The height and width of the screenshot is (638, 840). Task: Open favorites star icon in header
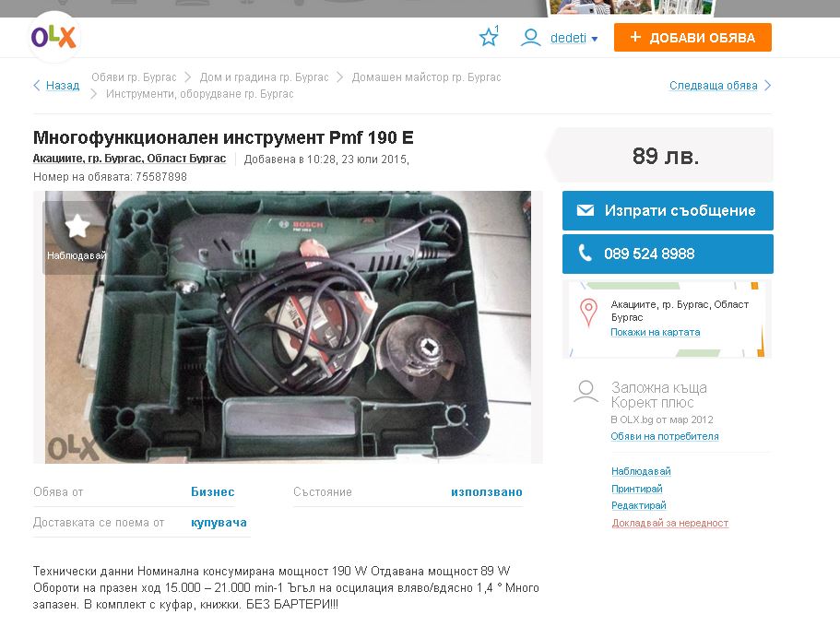[x=488, y=38]
